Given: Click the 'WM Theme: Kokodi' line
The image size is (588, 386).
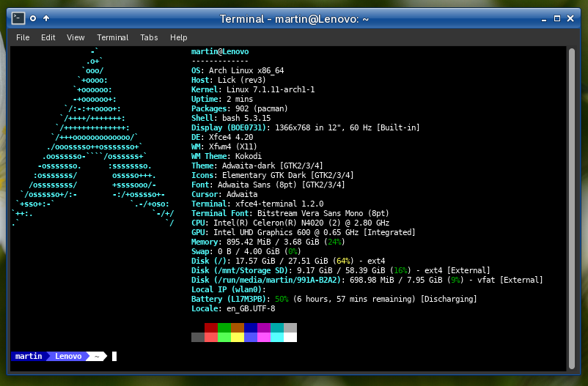Looking at the screenshot, I should pyautogui.click(x=227, y=156).
